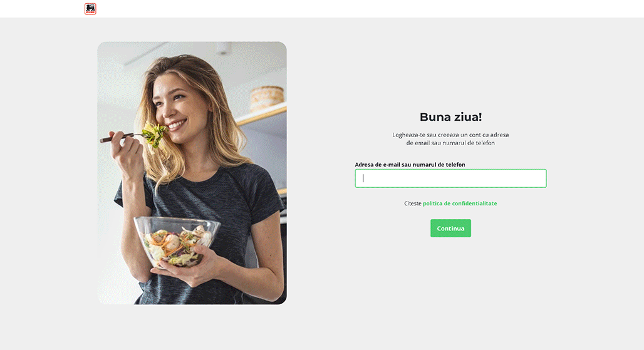Click the woman's smiling face in the photo
The image size is (644, 350).
(177, 108)
